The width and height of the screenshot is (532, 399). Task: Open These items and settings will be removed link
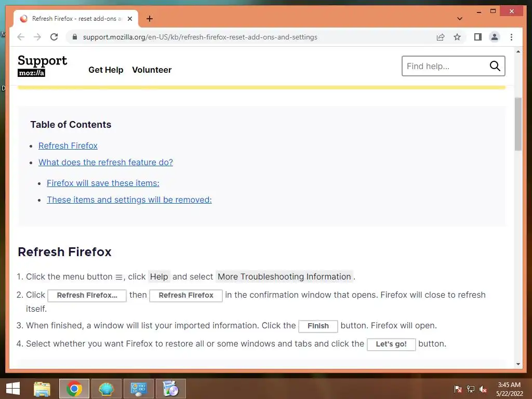point(129,199)
